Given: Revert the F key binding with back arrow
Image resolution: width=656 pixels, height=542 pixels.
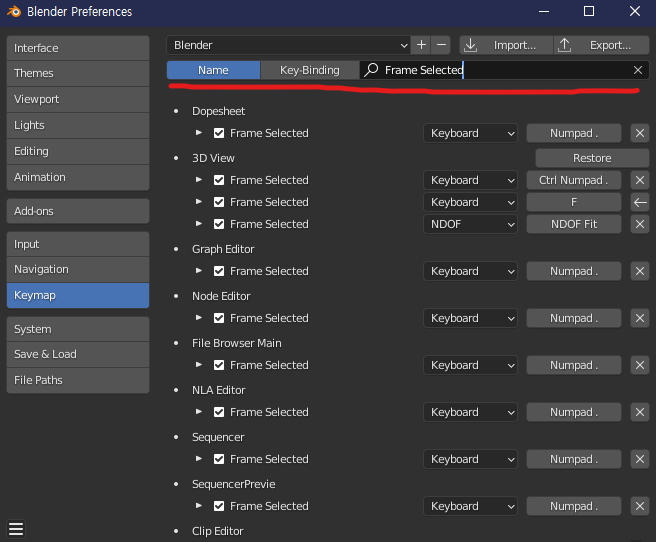Looking at the screenshot, I should 640,202.
